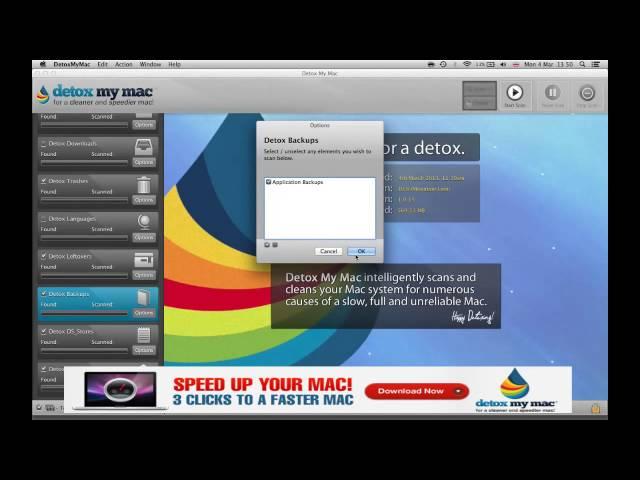640x480 pixels.
Task: Open Spotlight search in menu bar
Action: pos(582,64)
